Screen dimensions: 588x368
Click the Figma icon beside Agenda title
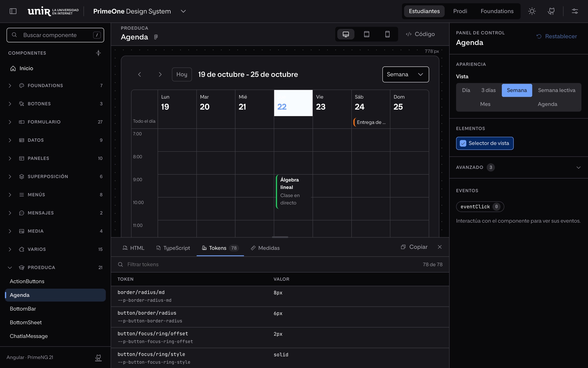pyautogui.click(x=156, y=37)
